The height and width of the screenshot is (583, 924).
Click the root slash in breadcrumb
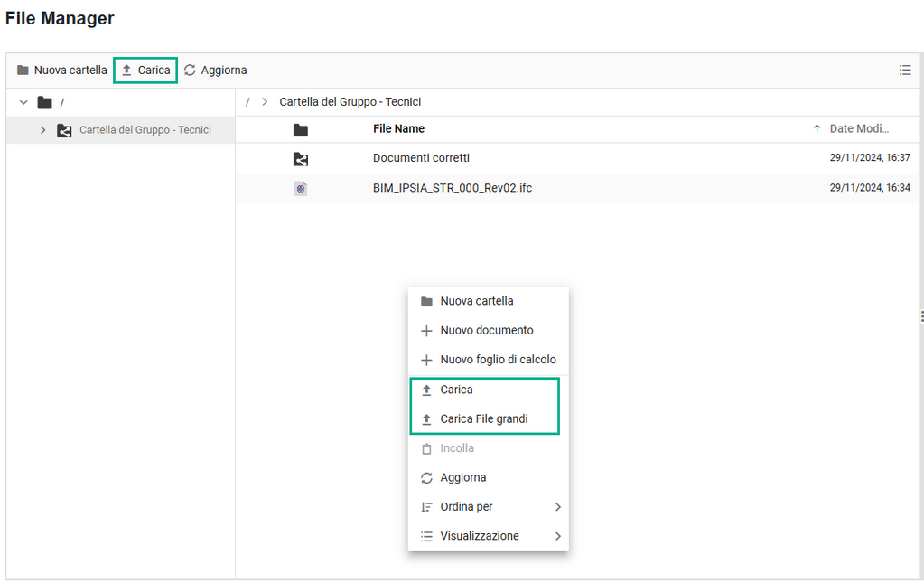[x=247, y=102]
